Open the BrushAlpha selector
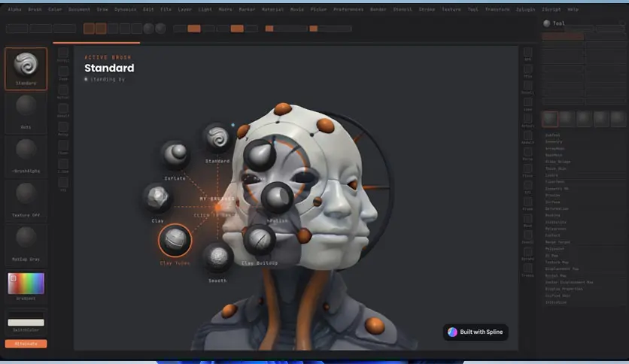 (26, 156)
